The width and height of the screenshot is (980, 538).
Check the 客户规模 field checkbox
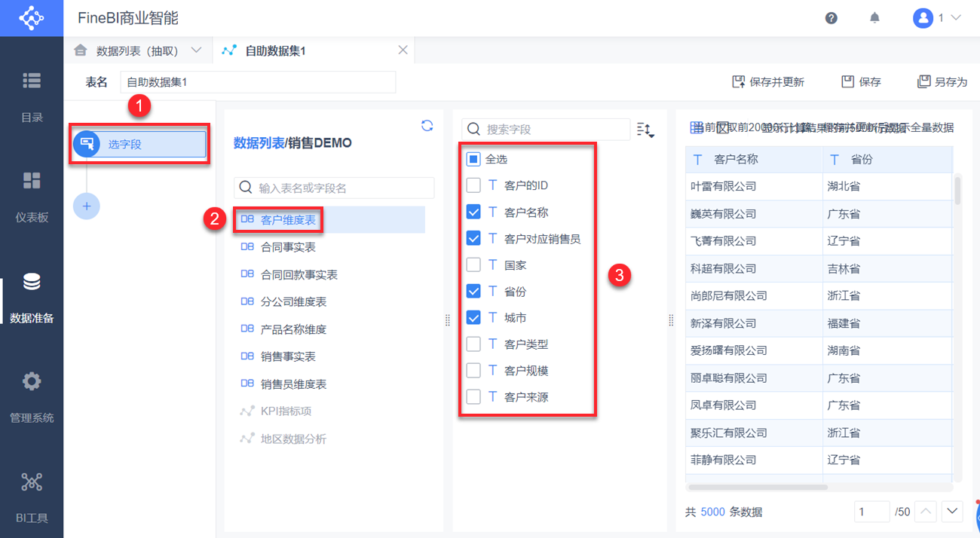[x=473, y=371]
